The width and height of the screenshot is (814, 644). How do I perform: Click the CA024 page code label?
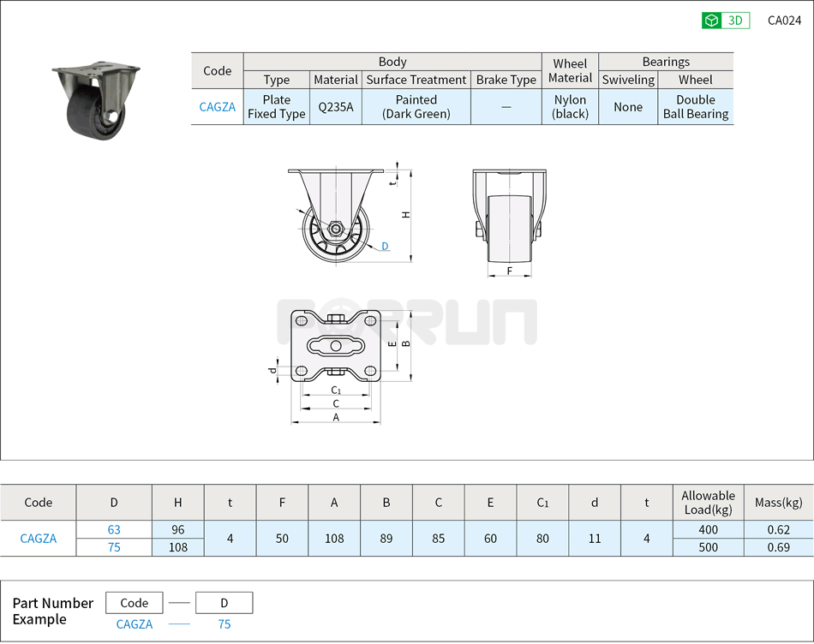click(784, 21)
